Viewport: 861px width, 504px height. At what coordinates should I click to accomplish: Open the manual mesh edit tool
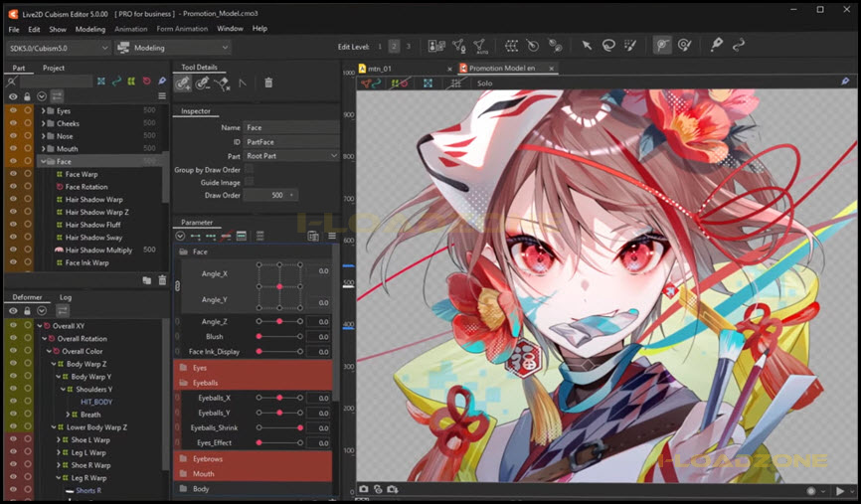(458, 46)
